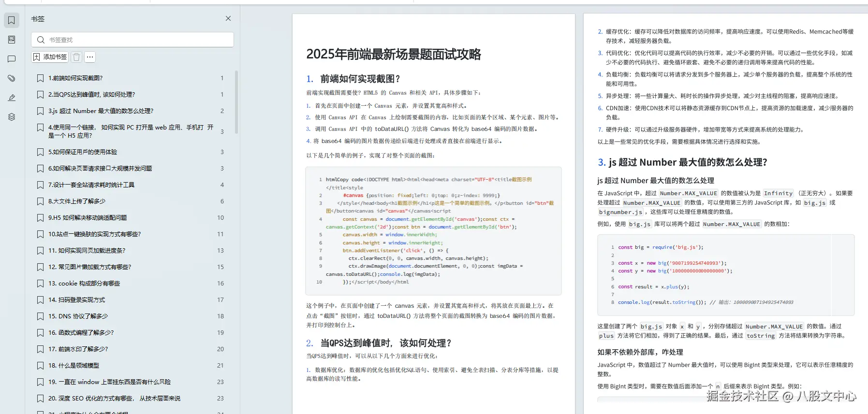Click the delete bookmark trash icon
This screenshot has width=868, height=414.
(76, 57)
